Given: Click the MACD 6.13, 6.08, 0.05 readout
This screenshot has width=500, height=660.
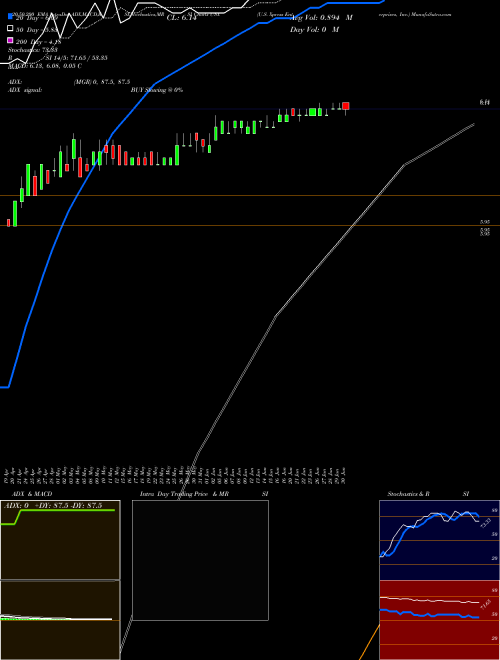Looking at the screenshot, I should tap(45, 66).
